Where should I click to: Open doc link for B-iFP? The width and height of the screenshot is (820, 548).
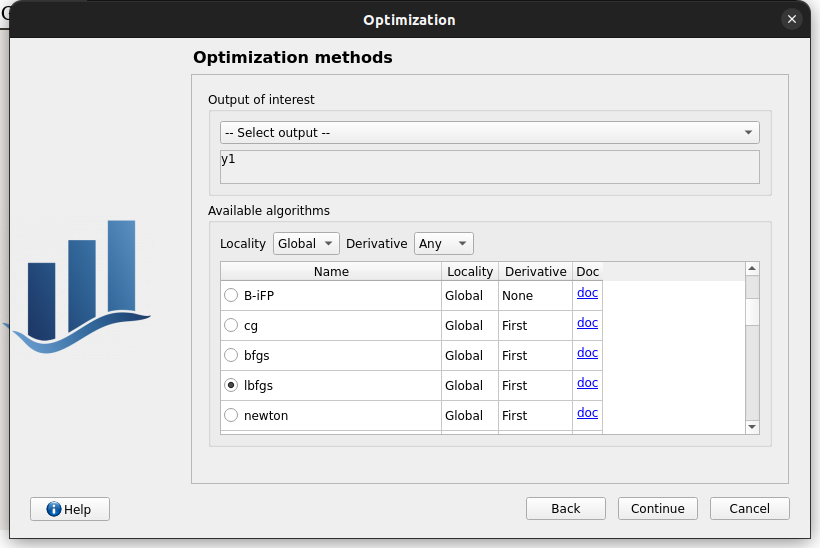coord(587,293)
